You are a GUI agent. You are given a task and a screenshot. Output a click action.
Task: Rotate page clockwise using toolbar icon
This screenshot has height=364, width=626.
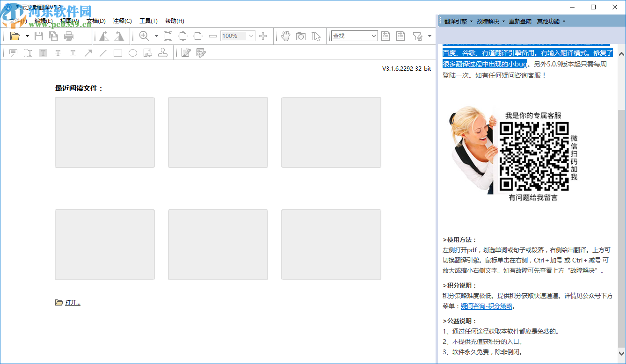point(119,36)
